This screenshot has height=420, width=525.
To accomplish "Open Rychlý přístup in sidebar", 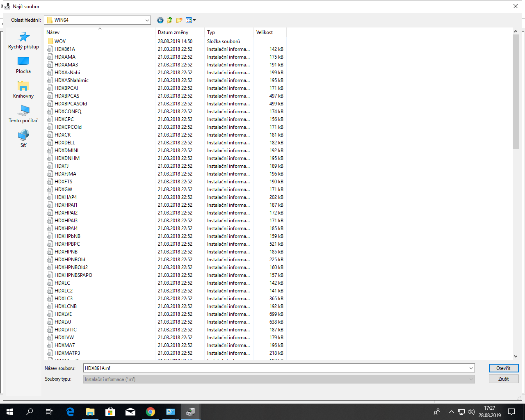I will [23, 41].
